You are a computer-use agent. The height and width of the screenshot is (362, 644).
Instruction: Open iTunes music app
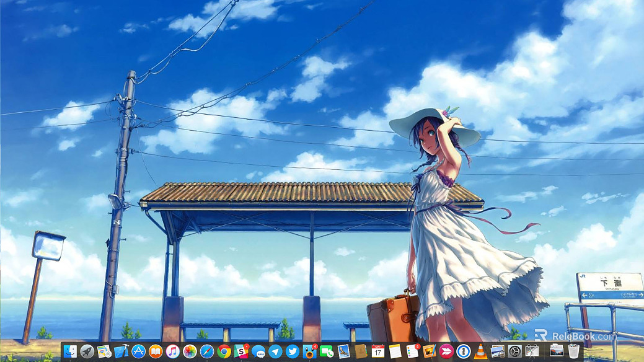(x=172, y=351)
